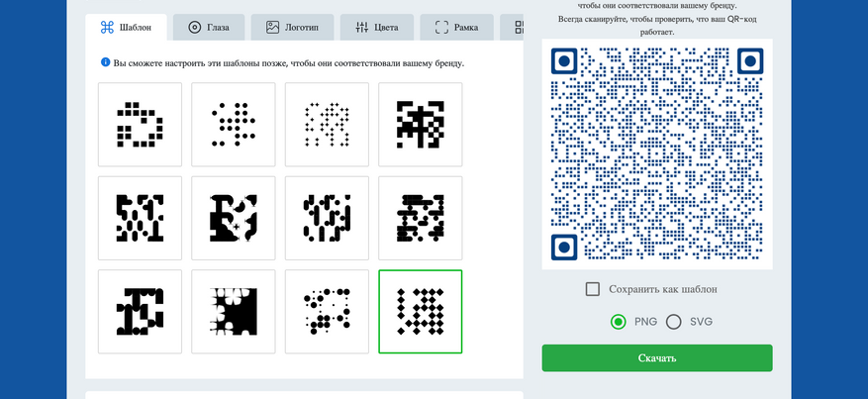Screen dimensions: 868x399
Task: Switch to the Глаза tab
Action: tap(209, 28)
